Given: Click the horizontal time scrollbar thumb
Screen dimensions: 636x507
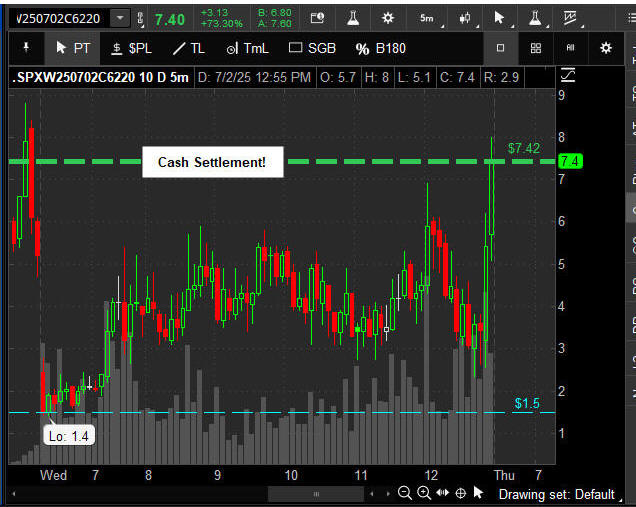Looking at the screenshot, I should tap(316, 494).
